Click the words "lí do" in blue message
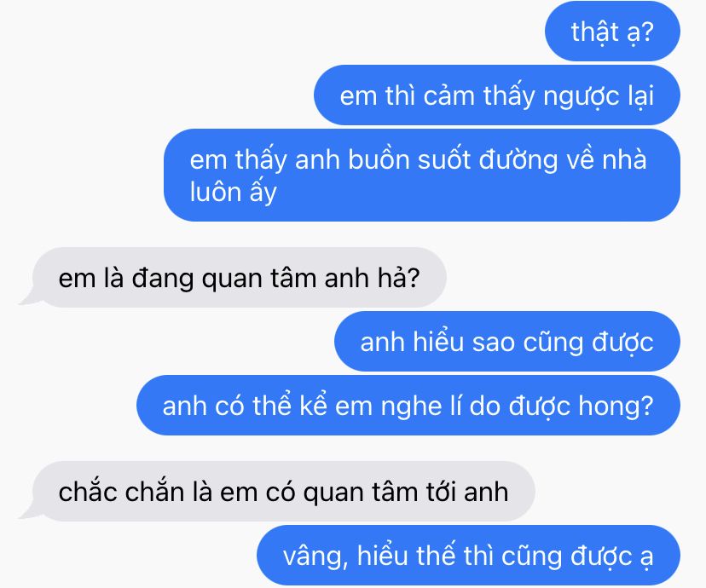The width and height of the screenshot is (706, 588). pyautogui.click(x=480, y=406)
